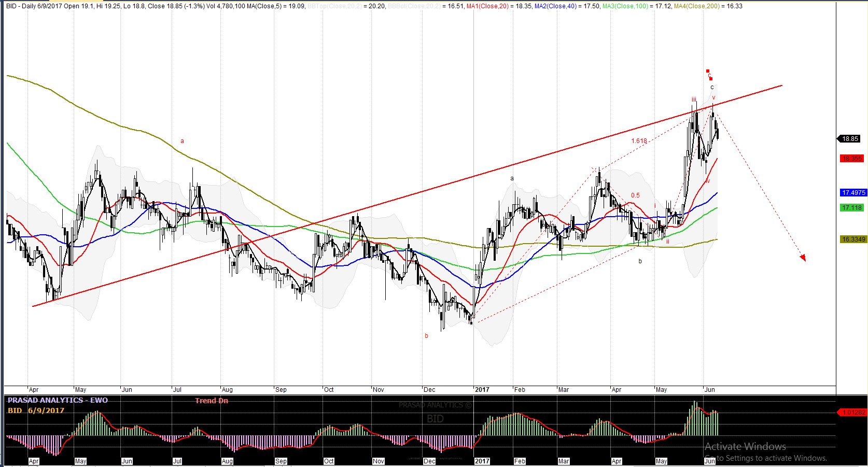Viewport: 868px width, 467px height.
Task: Select the blue 17.4975 MA2 price tag
Action: pyautogui.click(x=853, y=193)
